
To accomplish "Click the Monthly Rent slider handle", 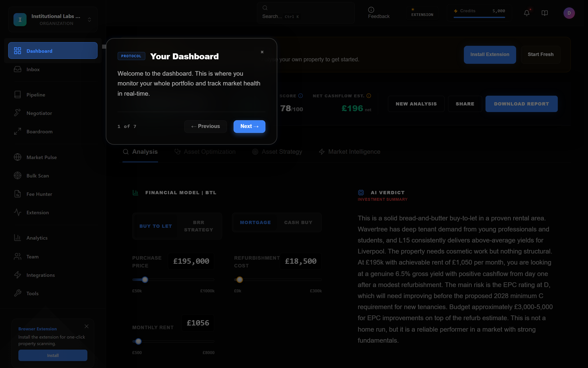I will pyautogui.click(x=138, y=341).
